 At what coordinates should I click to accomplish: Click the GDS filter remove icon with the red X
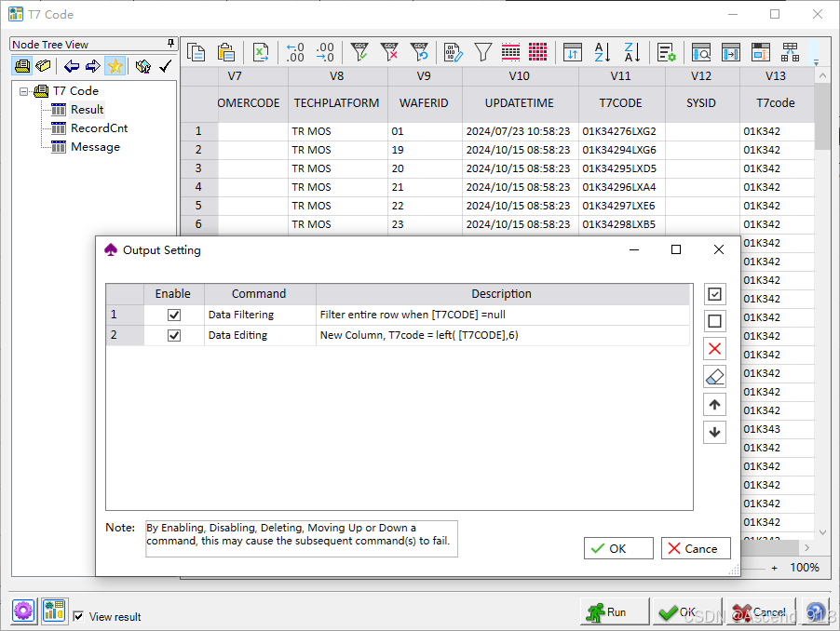pos(389,52)
